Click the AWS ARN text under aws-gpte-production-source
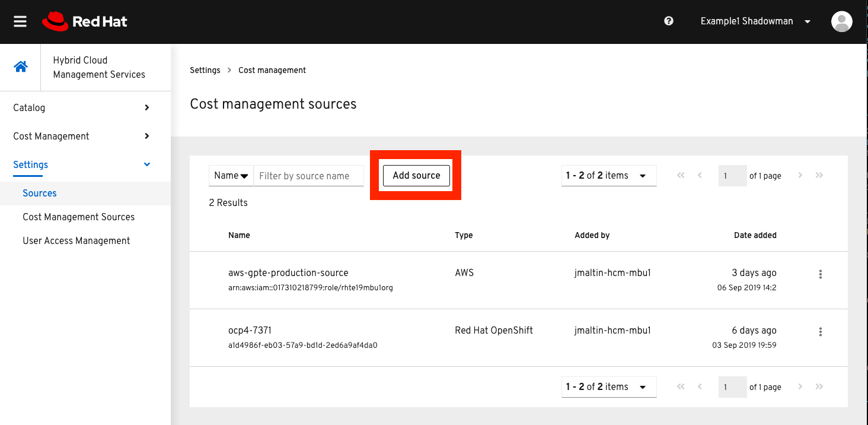 [x=311, y=288]
